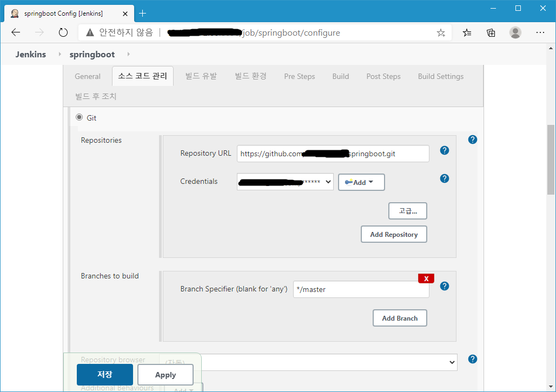The width and height of the screenshot is (556, 392).
Task: Save configuration with the 저장 button
Action: 105,375
